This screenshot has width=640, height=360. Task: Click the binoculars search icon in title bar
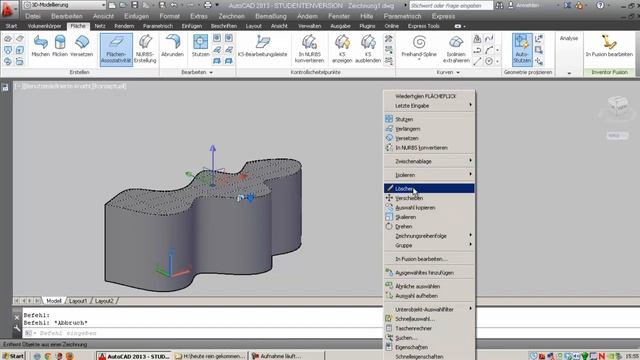tap(499, 5)
